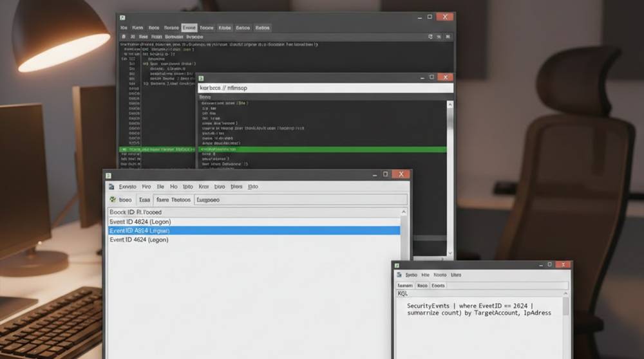Image resolution: width=644 pixels, height=359 pixels.
Task: Select the 'Ktobe' tab in rear dark window
Action: (x=225, y=28)
